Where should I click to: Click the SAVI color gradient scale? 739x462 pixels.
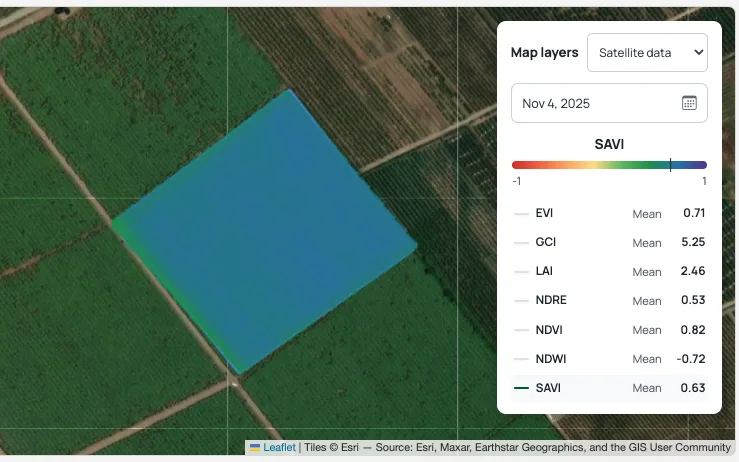609,165
